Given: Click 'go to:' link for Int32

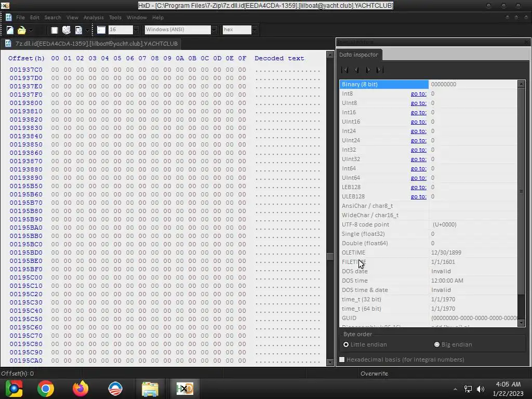Looking at the screenshot, I should pos(418,150).
